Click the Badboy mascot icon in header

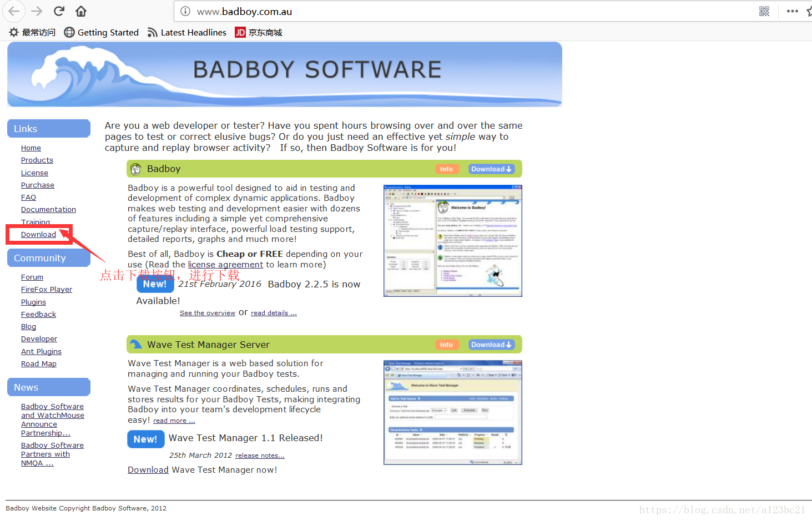(135, 169)
